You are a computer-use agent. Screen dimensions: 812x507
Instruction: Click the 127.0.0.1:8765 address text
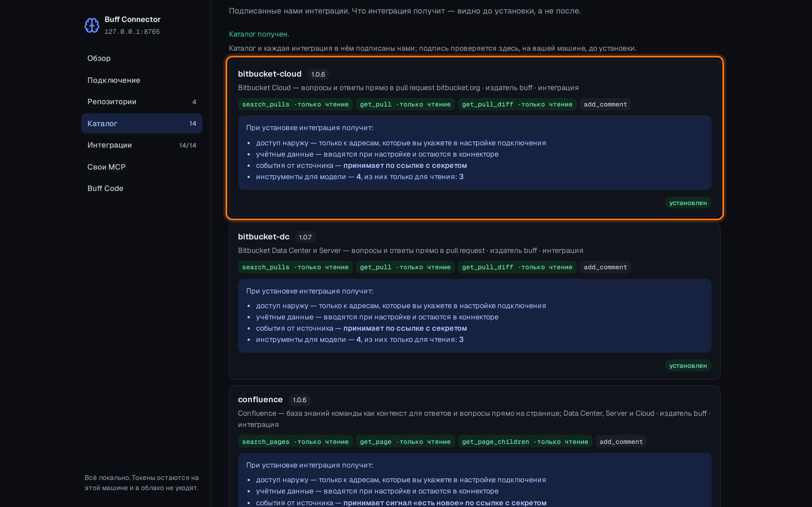132,32
